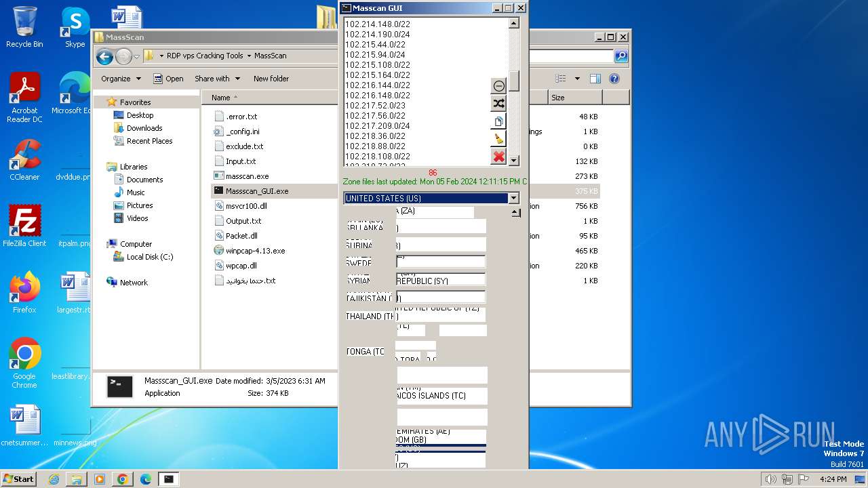Click Internet Explorer taskbar icon
This screenshot has height=488, width=868.
coord(54,479)
